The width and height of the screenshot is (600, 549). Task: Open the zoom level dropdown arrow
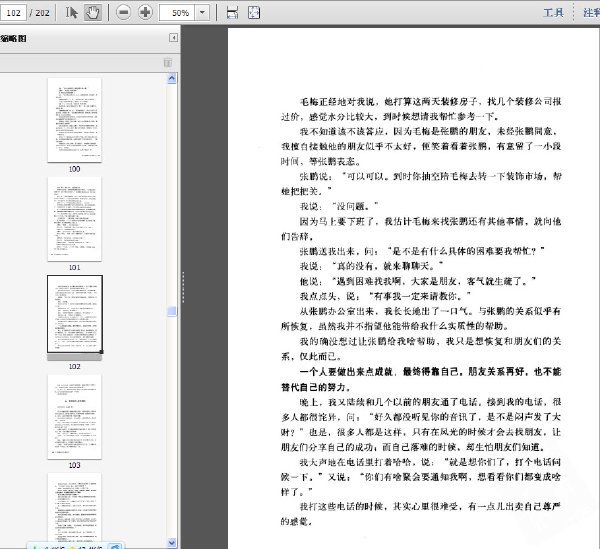(202, 13)
